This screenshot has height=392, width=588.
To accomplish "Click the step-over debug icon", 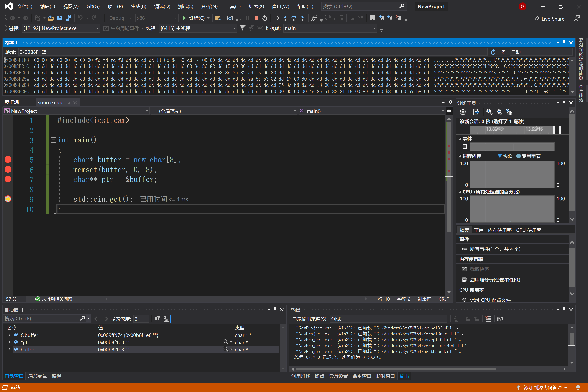I will pos(294,19).
